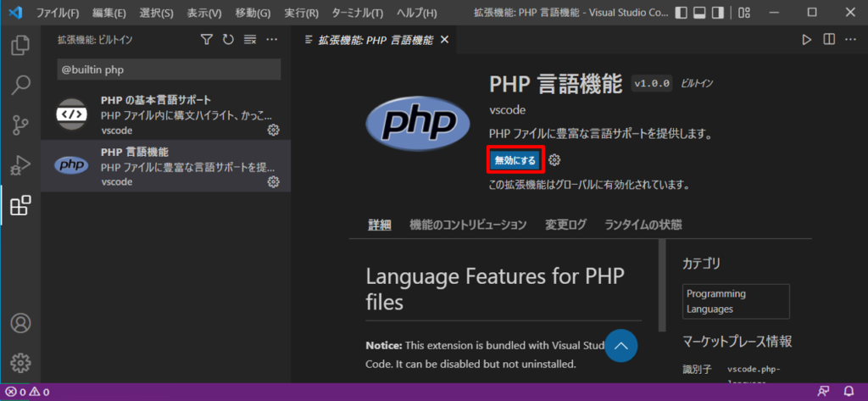The image size is (868, 401).
Task: Click the vscode publisher name in details
Action: [x=508, y=109]
